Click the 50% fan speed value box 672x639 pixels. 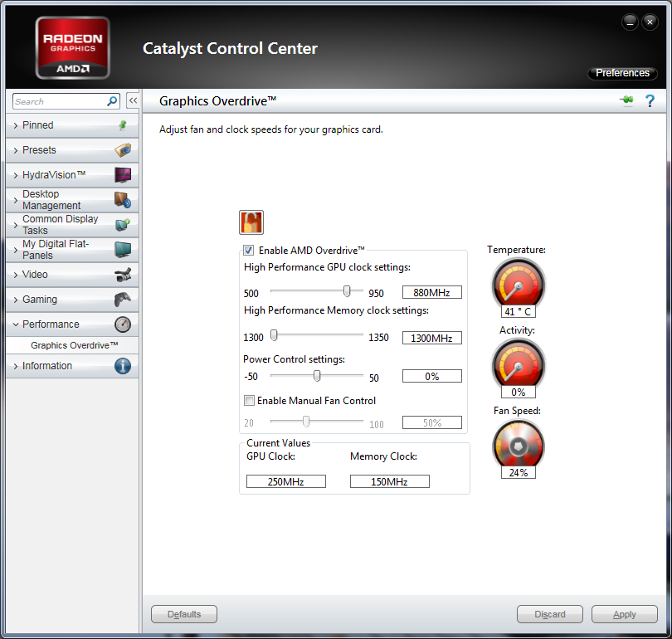[x=432, y=422]
